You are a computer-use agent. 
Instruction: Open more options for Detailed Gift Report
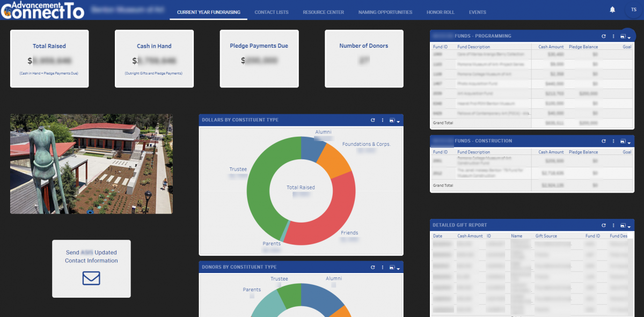[613, 225]
